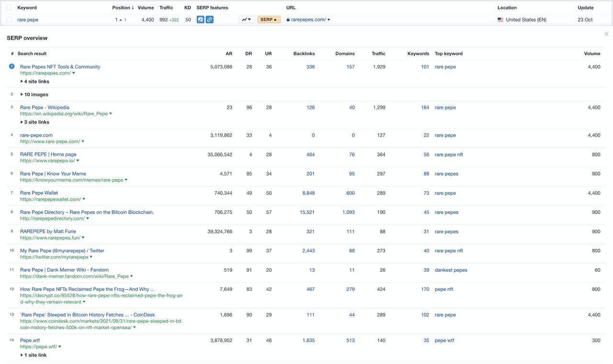This screenshot has width=613, height=364.
Task: Click the US flag icon beside United States (EN)
Action: (x=500, y=20)
